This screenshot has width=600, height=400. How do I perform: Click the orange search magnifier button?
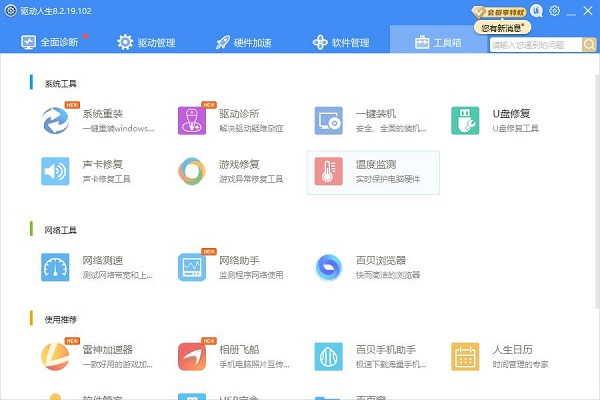click(589, 45)
